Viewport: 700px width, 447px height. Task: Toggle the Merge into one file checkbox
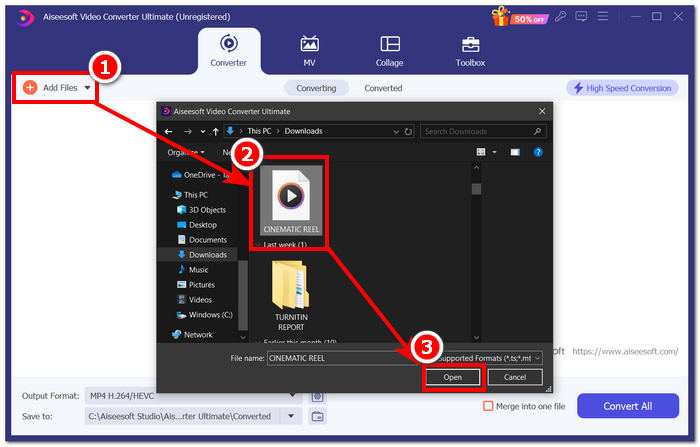pyautogui.click(x=488, y=406)
